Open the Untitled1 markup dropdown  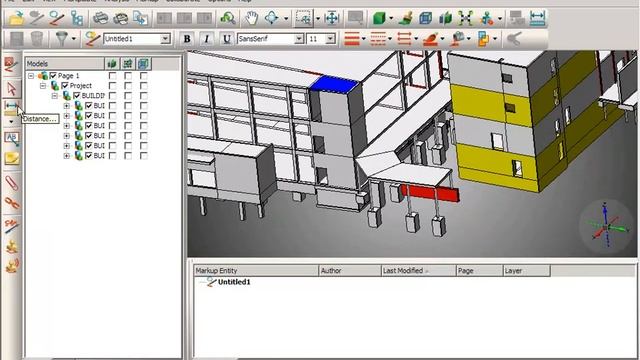[x=165, y=39]
